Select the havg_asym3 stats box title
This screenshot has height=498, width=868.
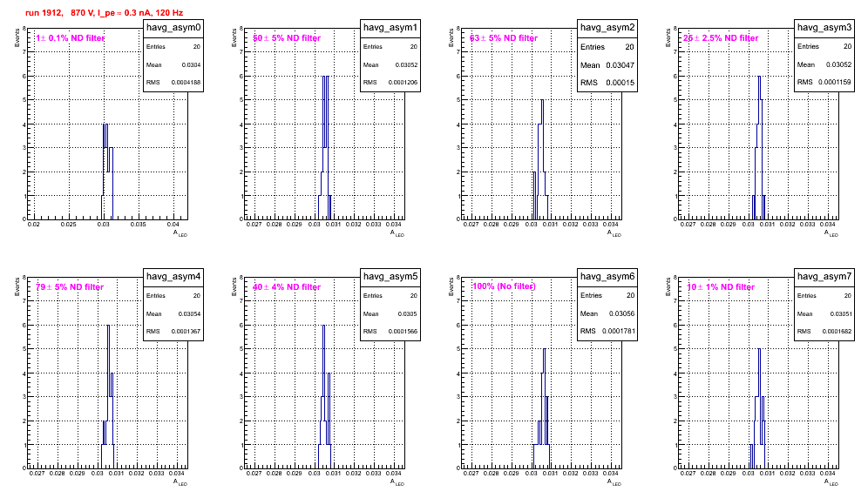[x=824, y=28]
